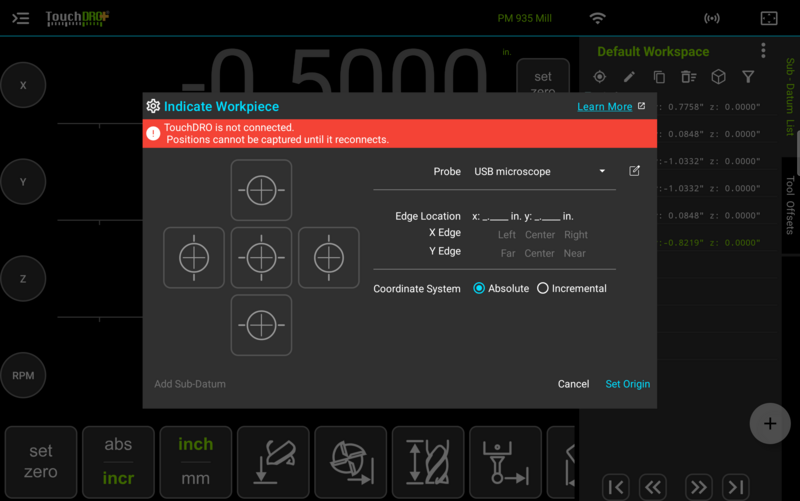Choose Near for Y Edge
800x501 pixels.
(x=574, y=253)
